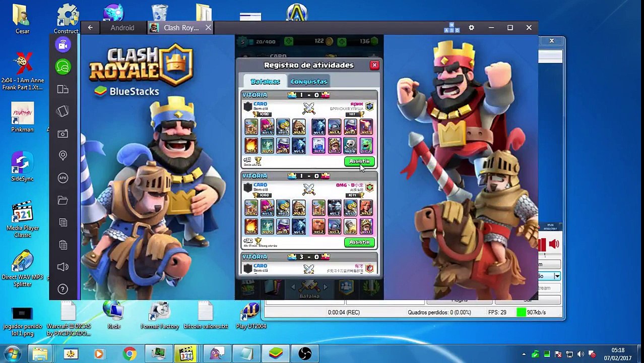Open bitcoin valores.txt file on desktop
The height and width of the screenshot is (363, 644).
point(206,316)
